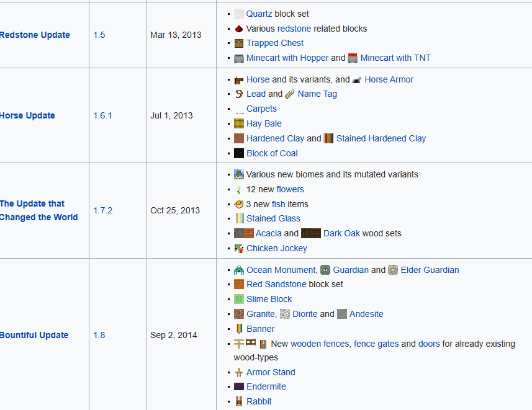Follow the Chicken Jockey link
The image size is (532, 410).
click(x=276, y=249)
